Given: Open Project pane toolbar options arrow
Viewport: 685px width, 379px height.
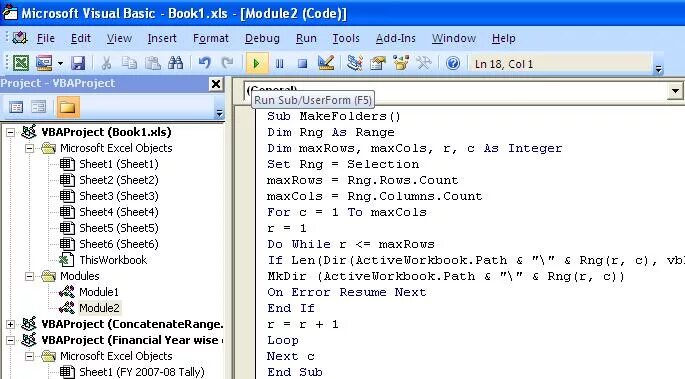Looking at the screenshot, I should (x=219, y=114).
